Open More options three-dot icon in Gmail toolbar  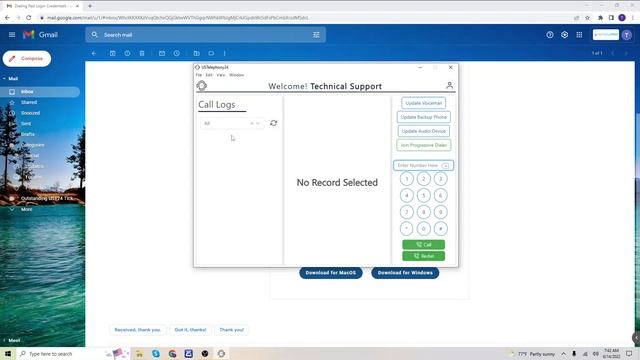(224, 53)
